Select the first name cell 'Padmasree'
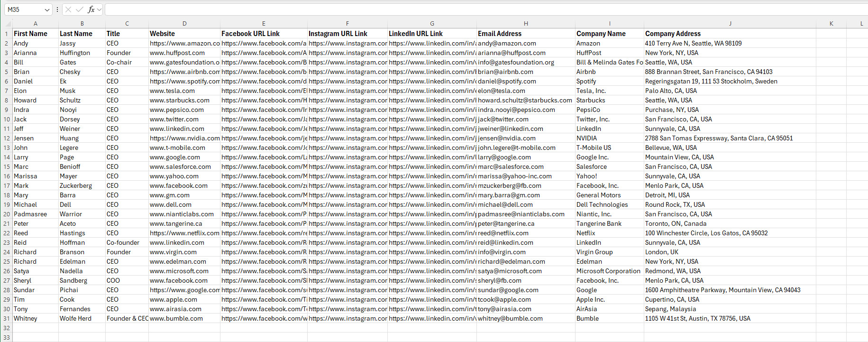868x342 pixels. 36,214
